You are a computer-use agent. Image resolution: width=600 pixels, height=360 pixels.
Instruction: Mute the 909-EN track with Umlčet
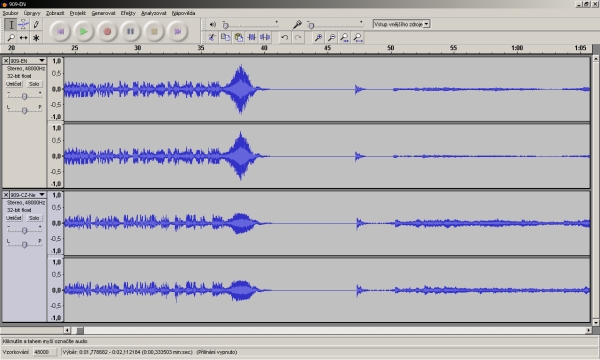click(x=14, y=84)
